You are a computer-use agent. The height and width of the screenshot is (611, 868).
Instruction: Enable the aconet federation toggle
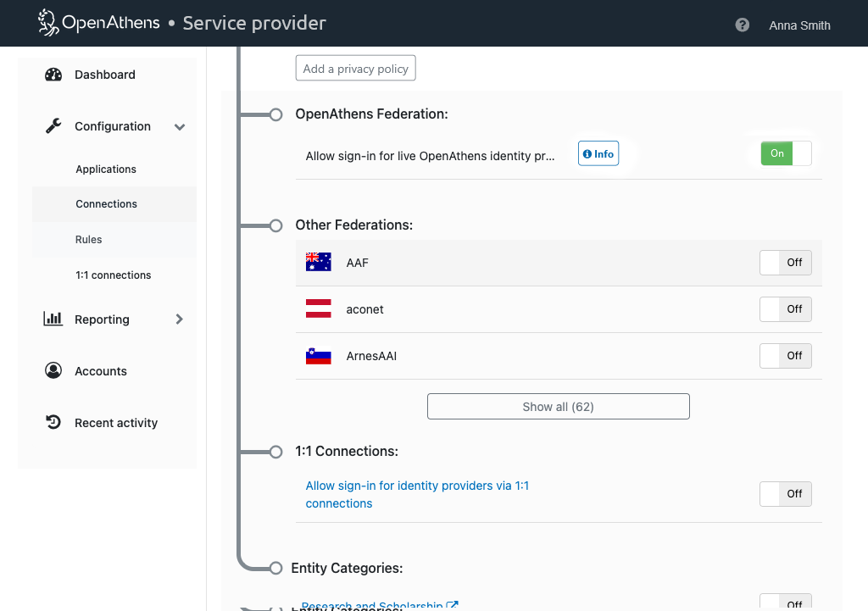point(785,309)
